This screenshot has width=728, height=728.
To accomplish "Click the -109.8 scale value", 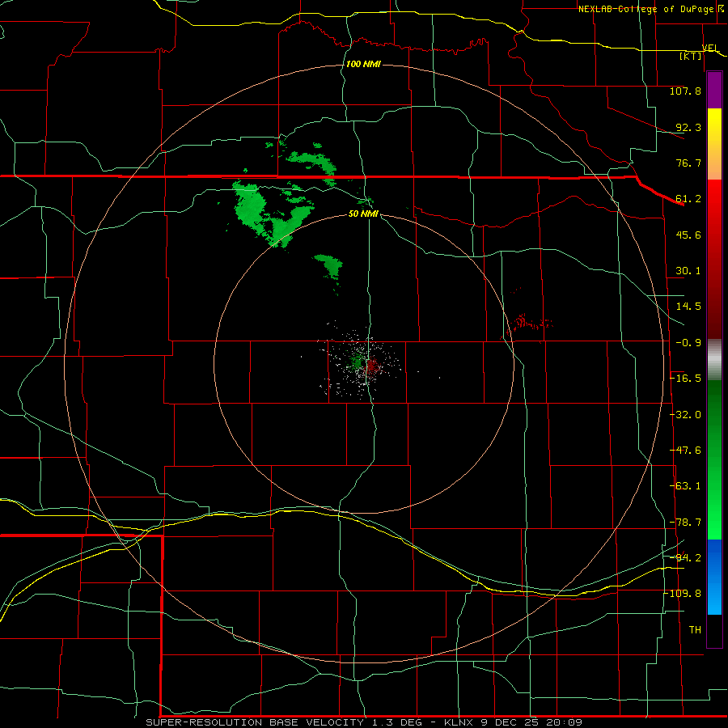I will point(683,594).
